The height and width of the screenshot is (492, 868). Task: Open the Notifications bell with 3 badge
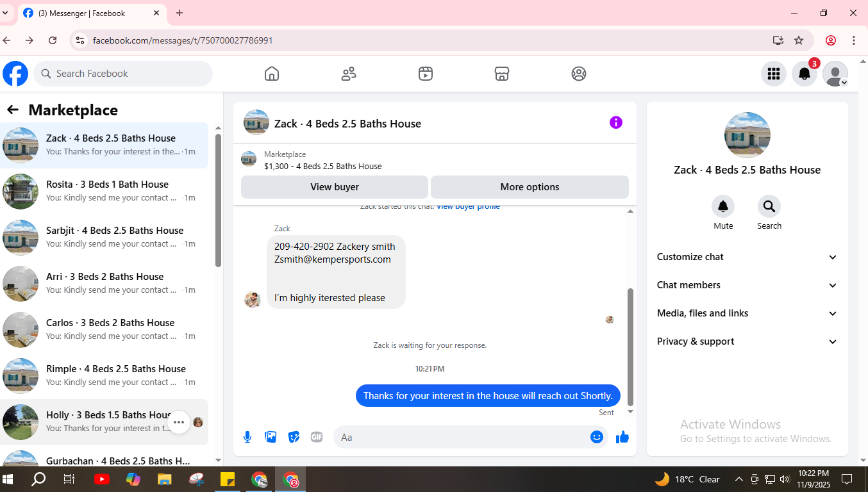coord(805,74)
